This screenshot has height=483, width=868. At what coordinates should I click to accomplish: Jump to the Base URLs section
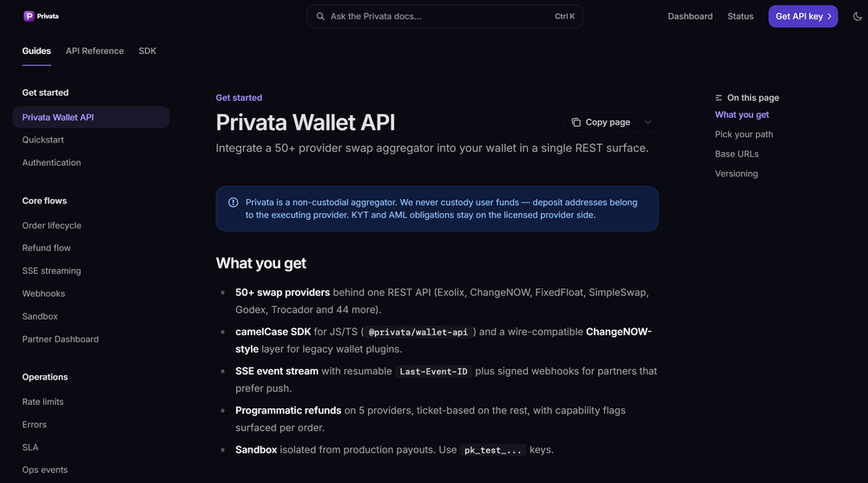coord(736,154)
